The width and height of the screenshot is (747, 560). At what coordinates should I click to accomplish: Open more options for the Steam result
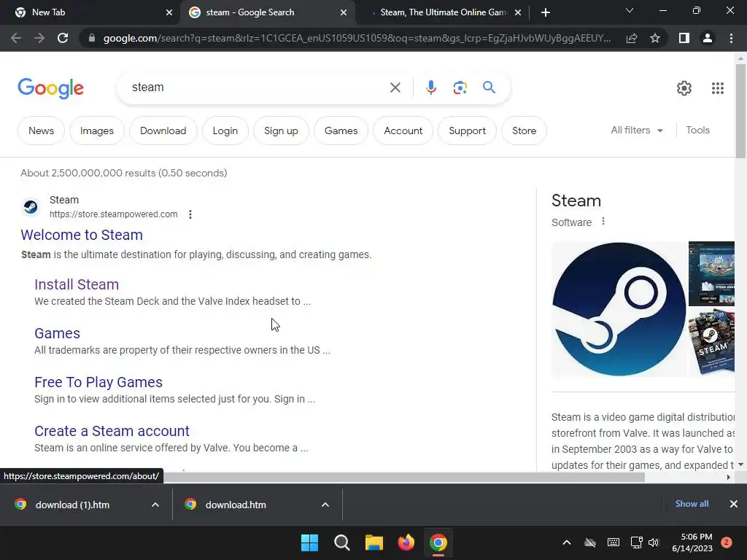coord(190,214)
